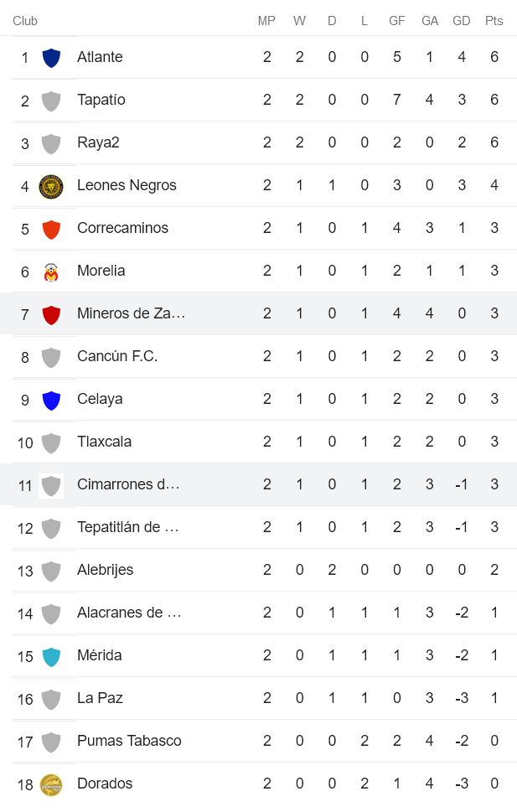Click the blue Celaya shield icon

(x=51, y=400)
